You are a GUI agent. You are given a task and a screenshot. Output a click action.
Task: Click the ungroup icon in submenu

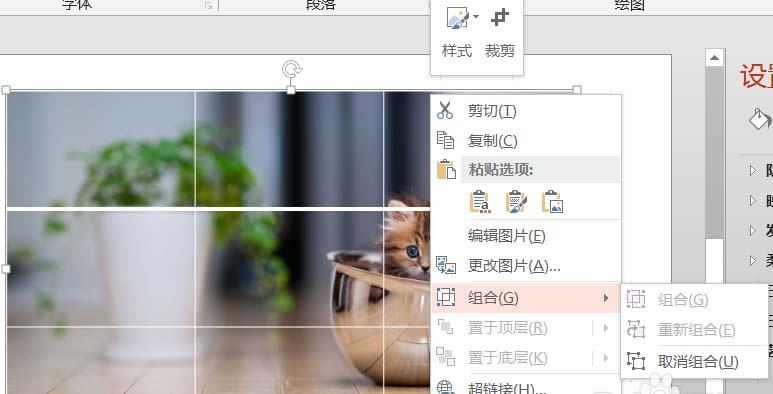click(x=636, y=361)
